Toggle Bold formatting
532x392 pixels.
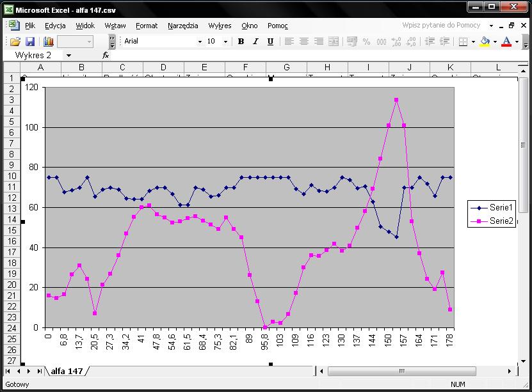tap(241, 42)
